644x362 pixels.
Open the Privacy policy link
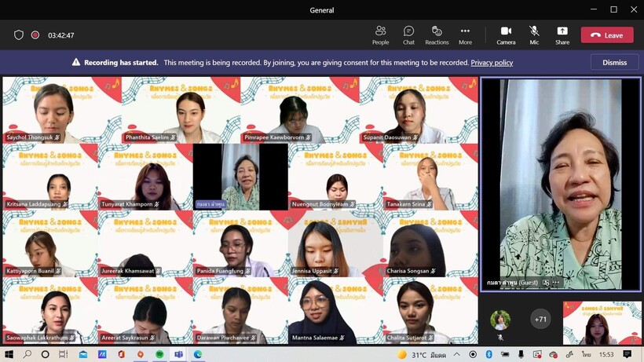coord(492,63)
